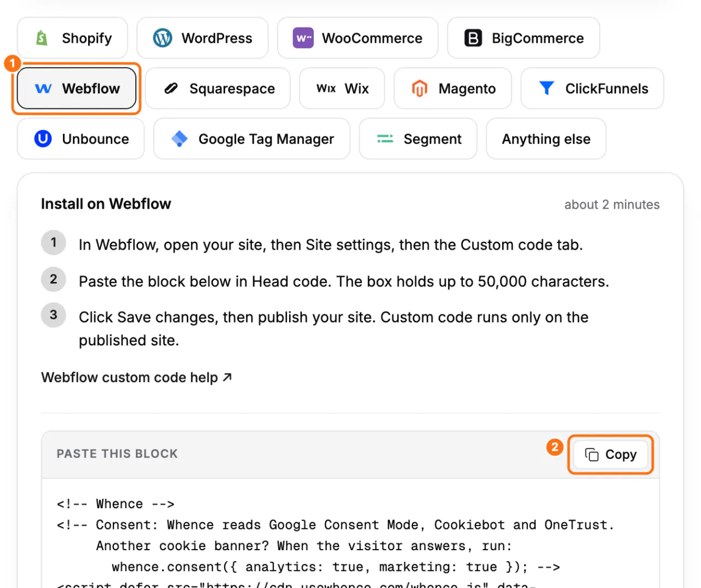Click the copy clipboard icon
The width and height of the screenshot is (701, 588).
pyautogui.click(x=592, y=454)
